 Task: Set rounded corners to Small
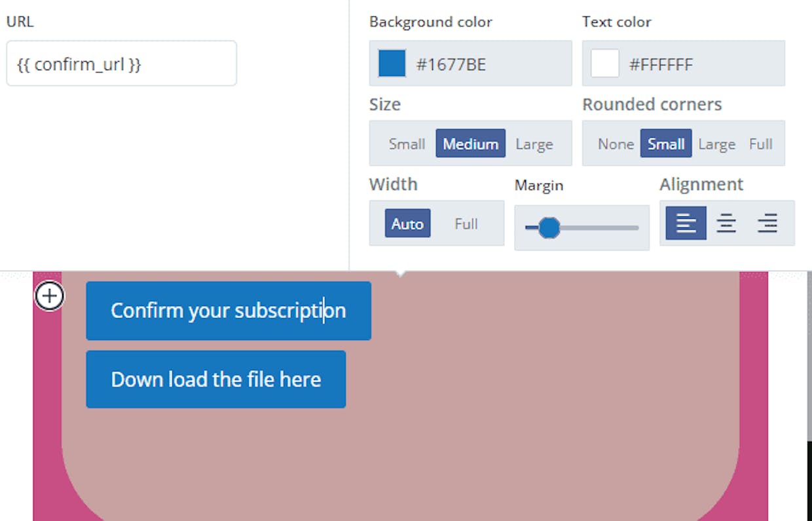coord(666,144)
